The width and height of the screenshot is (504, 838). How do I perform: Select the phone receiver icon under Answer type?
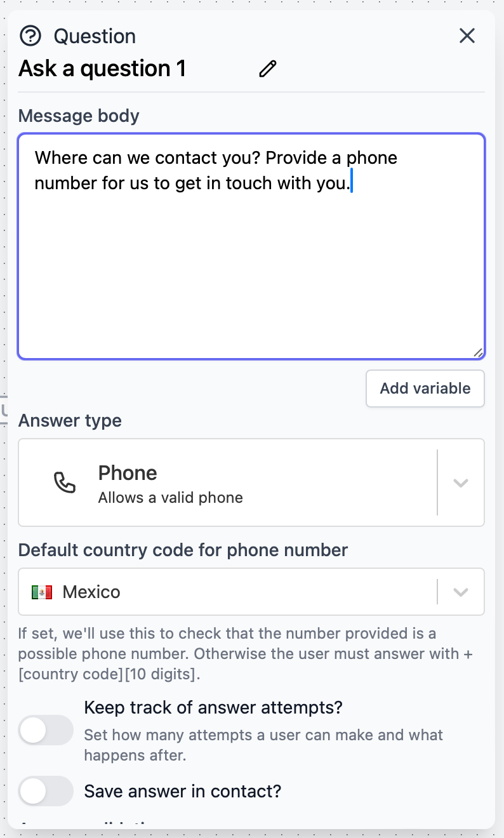pyautogui.click(x=65, y=482)
